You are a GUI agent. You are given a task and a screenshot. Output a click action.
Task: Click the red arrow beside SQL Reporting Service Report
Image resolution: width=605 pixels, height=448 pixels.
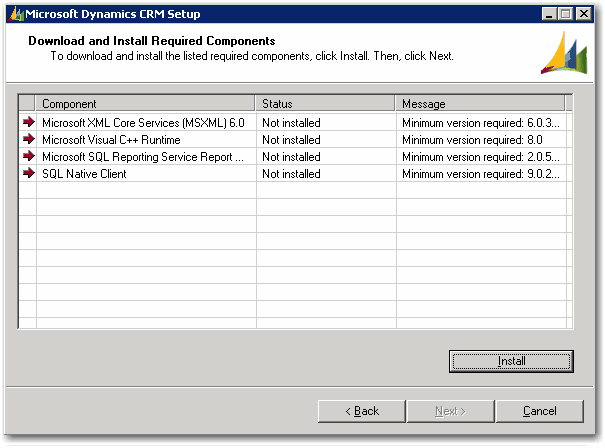[28, 157]
